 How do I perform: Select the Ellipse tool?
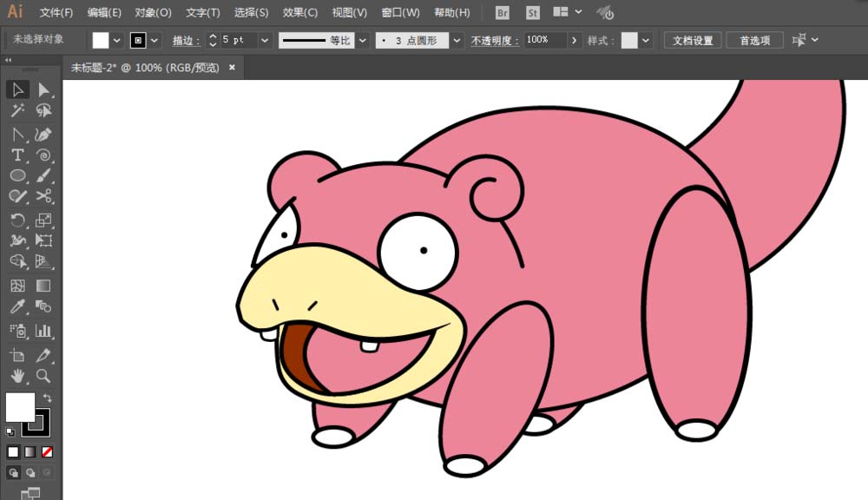pos(17,175)
